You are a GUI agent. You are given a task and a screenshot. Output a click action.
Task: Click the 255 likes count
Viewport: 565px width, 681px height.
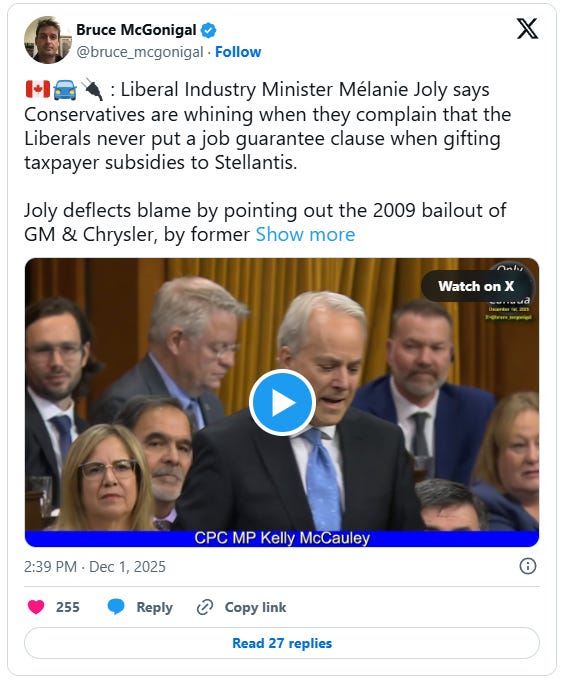[x=68, y=607]
